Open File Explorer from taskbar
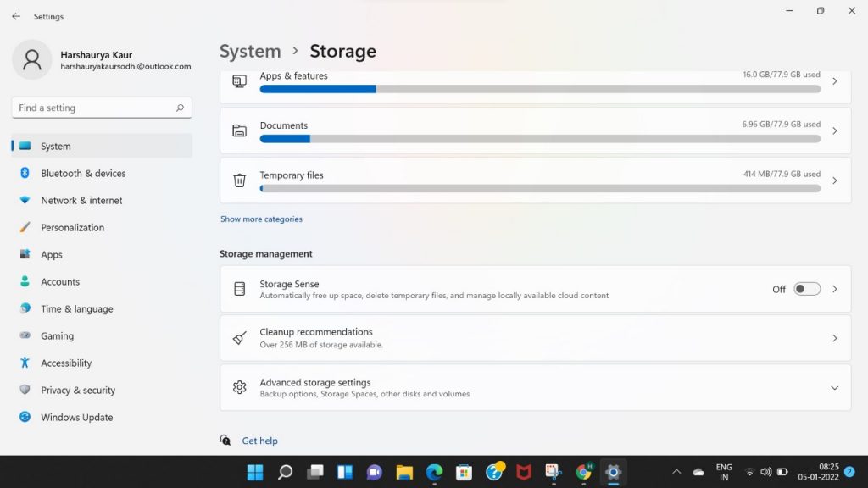Screen dimensions: 868x488 coord(404,473)
